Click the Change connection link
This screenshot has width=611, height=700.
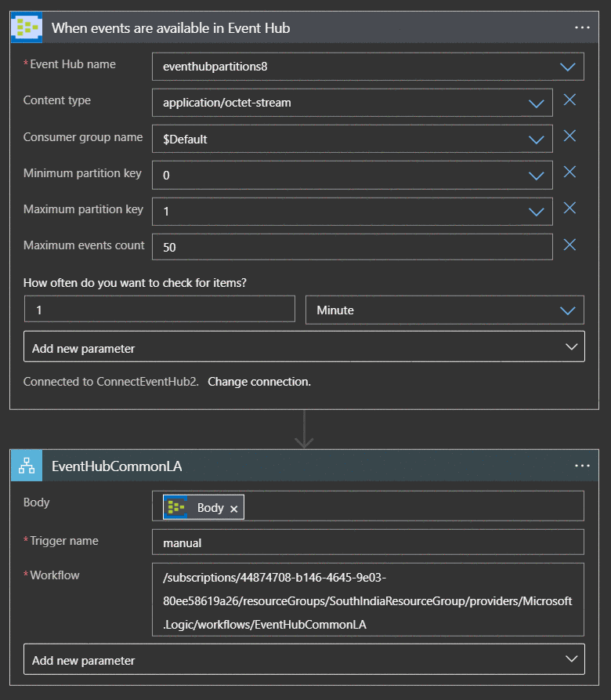(259, 382)
